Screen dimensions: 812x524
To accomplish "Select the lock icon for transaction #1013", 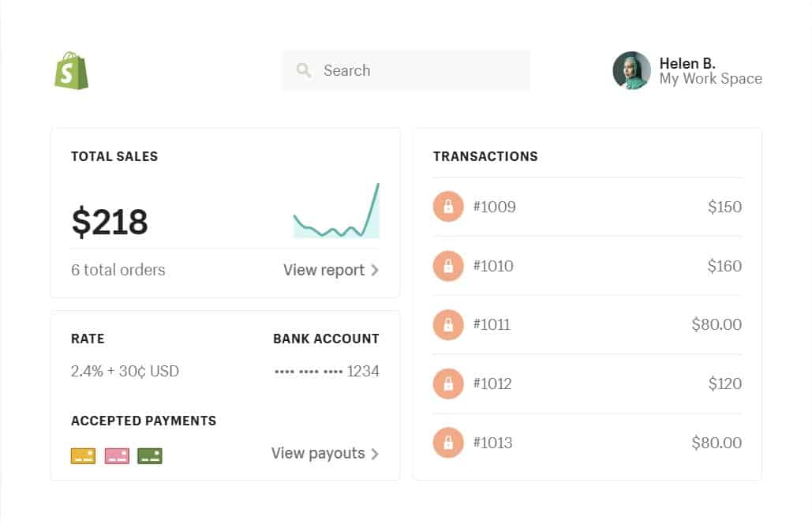I will [x=447, y=443].
